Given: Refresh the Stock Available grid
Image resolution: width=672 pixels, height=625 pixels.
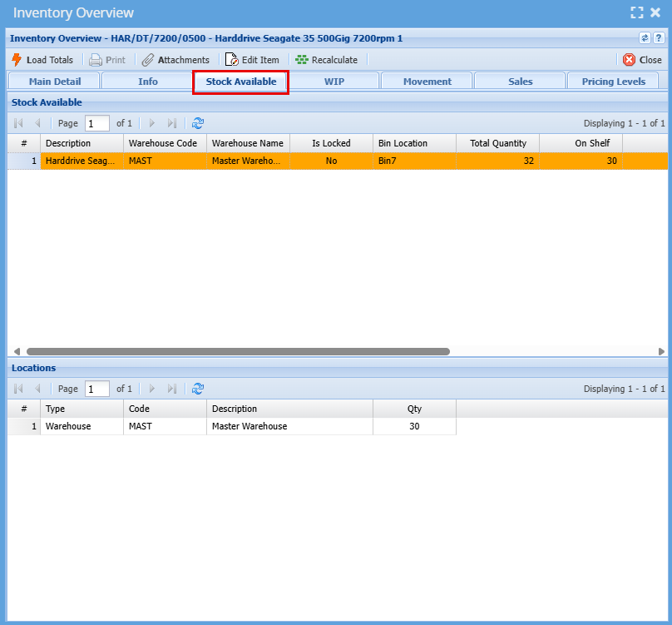Looking at the screenshot, I should (198, 123).
